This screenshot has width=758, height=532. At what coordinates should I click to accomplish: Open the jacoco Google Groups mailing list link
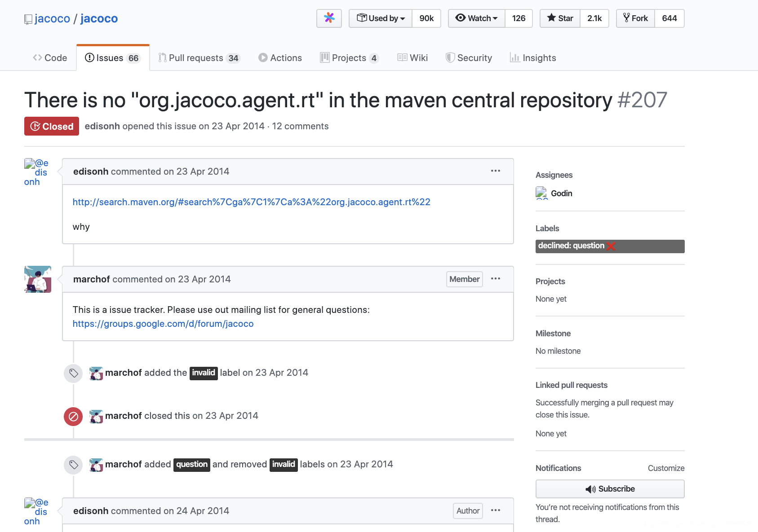(163, 323)
